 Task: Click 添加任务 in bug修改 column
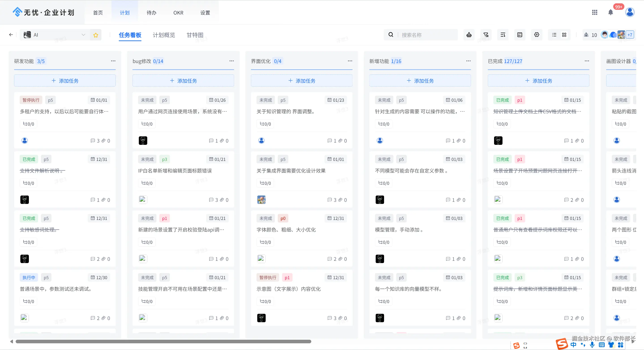click(183, 81)
